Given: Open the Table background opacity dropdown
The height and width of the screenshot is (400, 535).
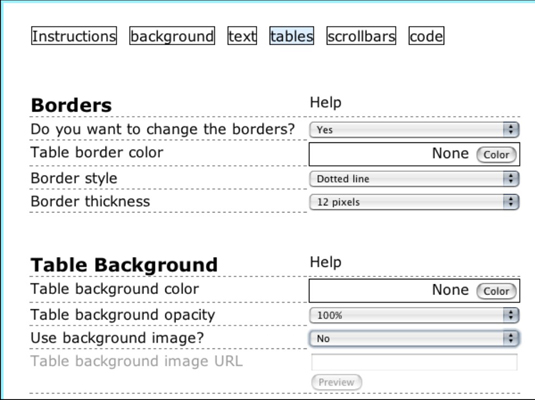Looking at the screenshot, I should click(414, 315).
